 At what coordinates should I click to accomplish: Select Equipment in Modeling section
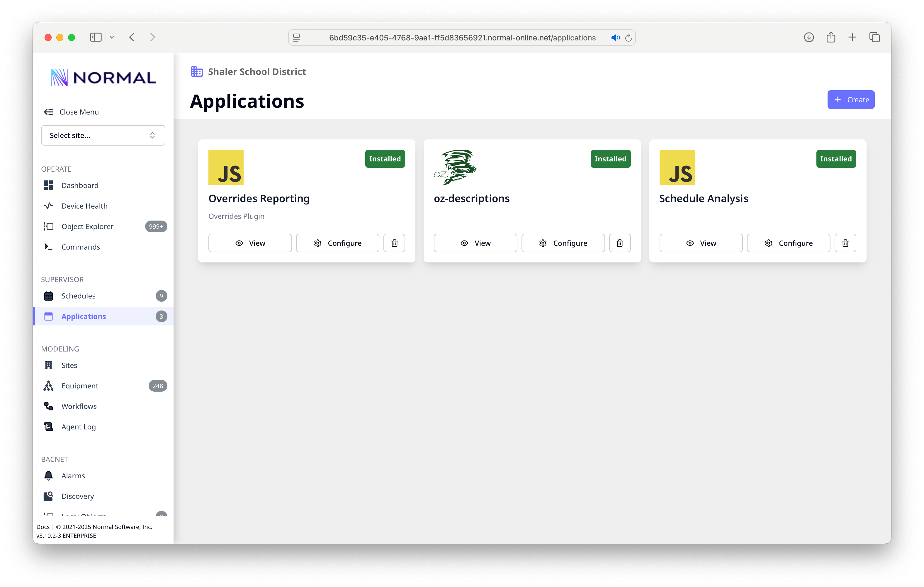[80, 386]
